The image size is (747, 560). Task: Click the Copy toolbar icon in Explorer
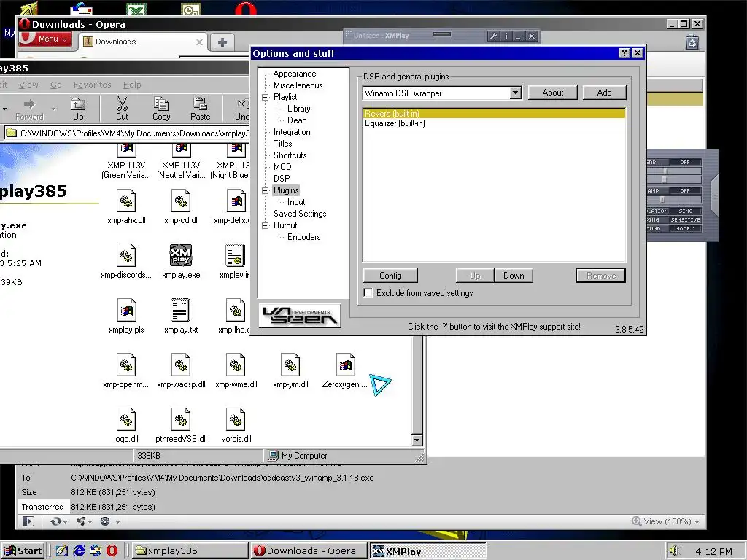click(x=161, y=109)
